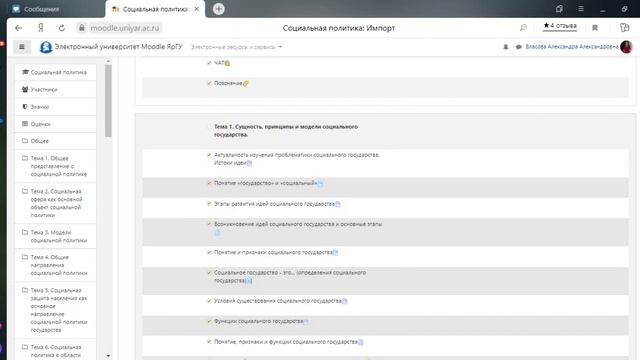Open the 4 отзыва reviews link
This screenshot has width=640, height=360.
560,26
